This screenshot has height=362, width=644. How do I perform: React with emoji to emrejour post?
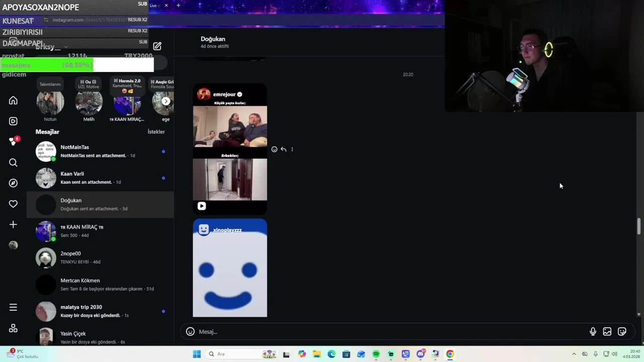coord(274,149)
